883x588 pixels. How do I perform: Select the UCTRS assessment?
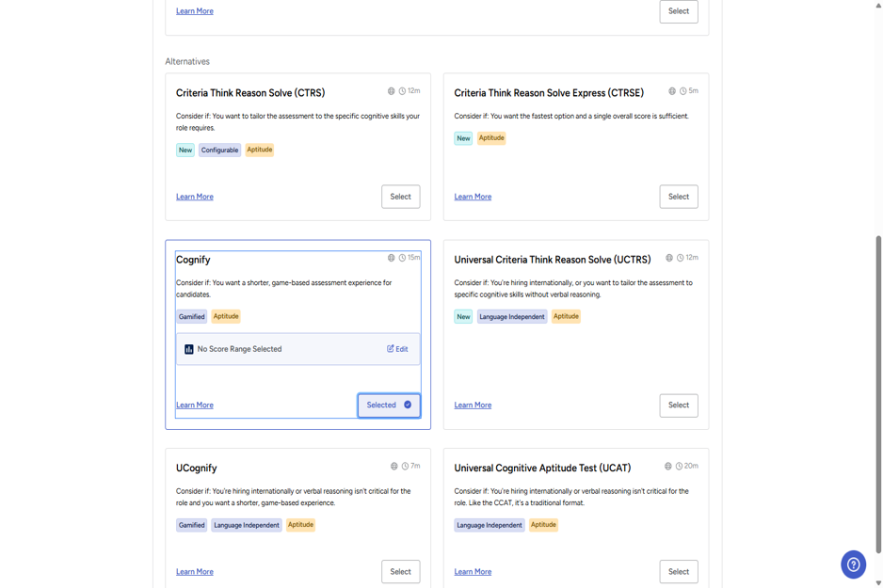tap(679, 405)
